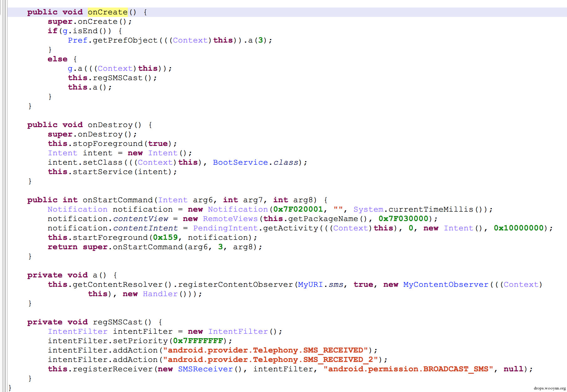Screen dimensions: 567x392
Task: Click notification.contentView field
Action: tap(108, 219)
